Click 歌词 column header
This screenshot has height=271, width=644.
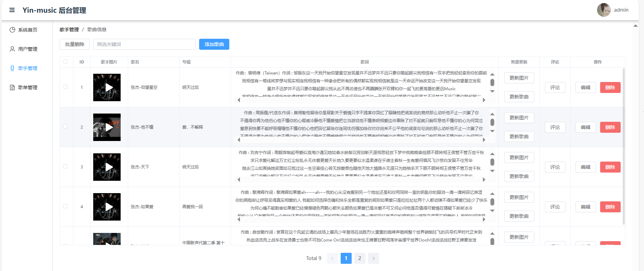[364, 62]
